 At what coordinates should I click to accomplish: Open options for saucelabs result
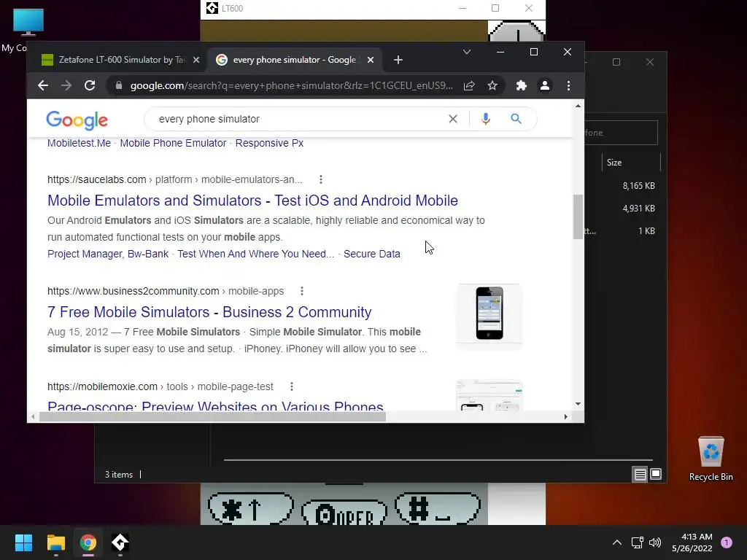click(321, 179)
